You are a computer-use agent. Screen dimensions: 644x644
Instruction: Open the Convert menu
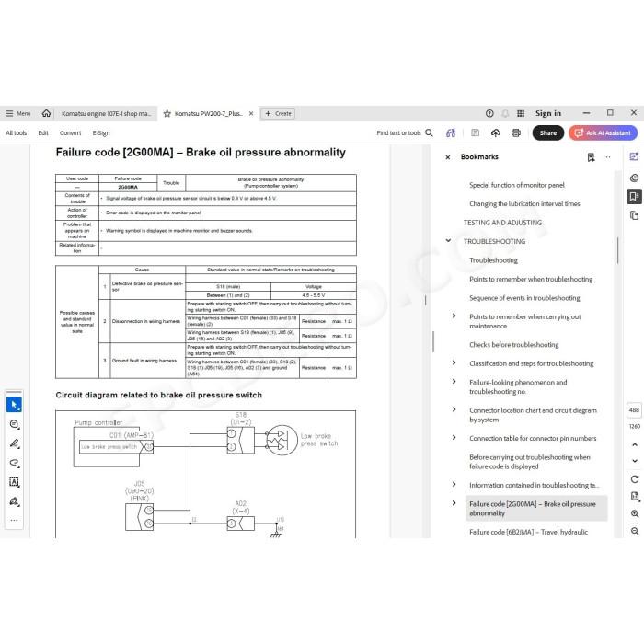click(70, 133)
